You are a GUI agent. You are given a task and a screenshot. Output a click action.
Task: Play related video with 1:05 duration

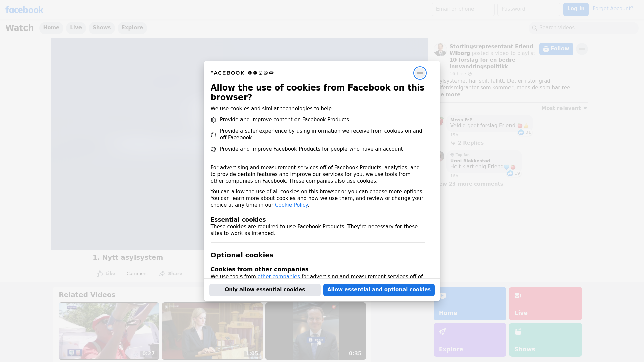coord(212,331)
